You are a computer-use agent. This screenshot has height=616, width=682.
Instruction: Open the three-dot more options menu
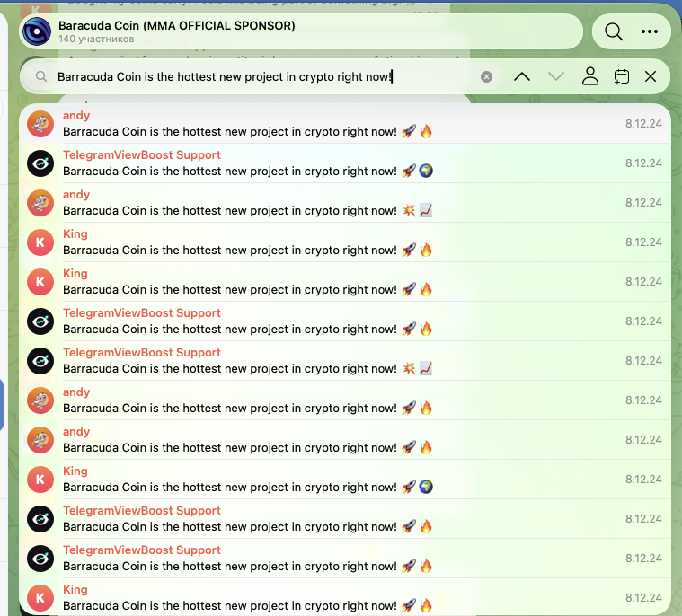pos(650,31)
